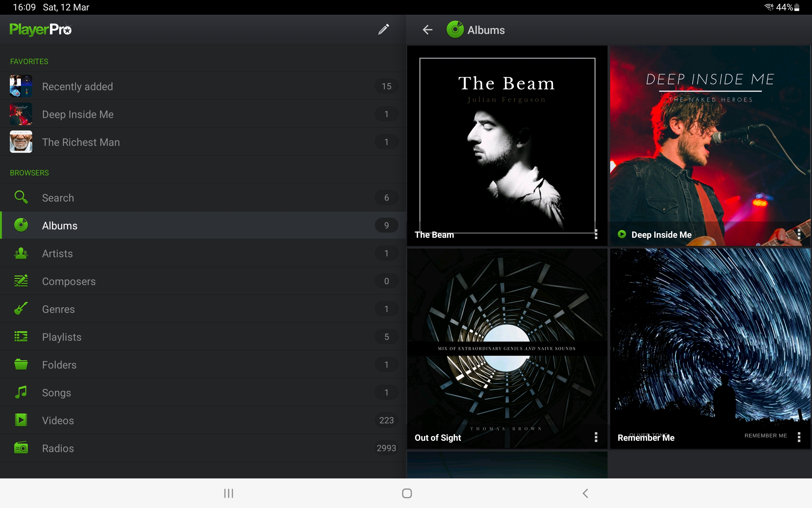
Task: Open Deep Inside Me album overflow menu
Action: coord(799,234)
